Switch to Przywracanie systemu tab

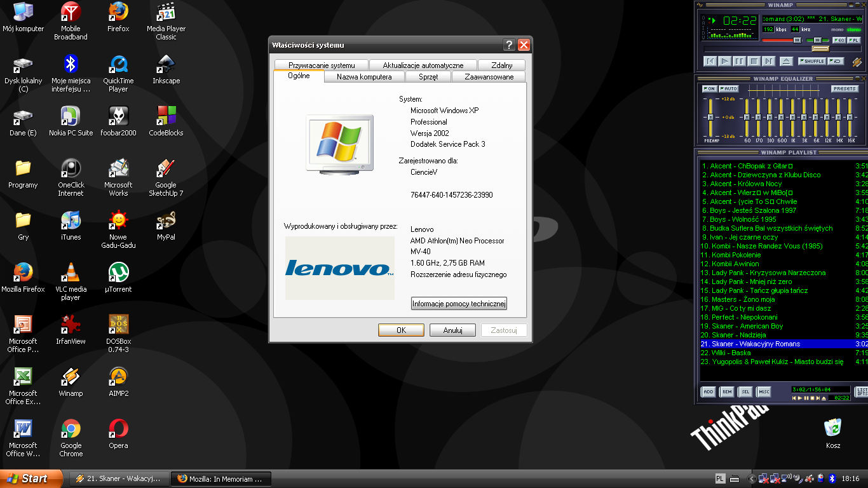(322, 65)
